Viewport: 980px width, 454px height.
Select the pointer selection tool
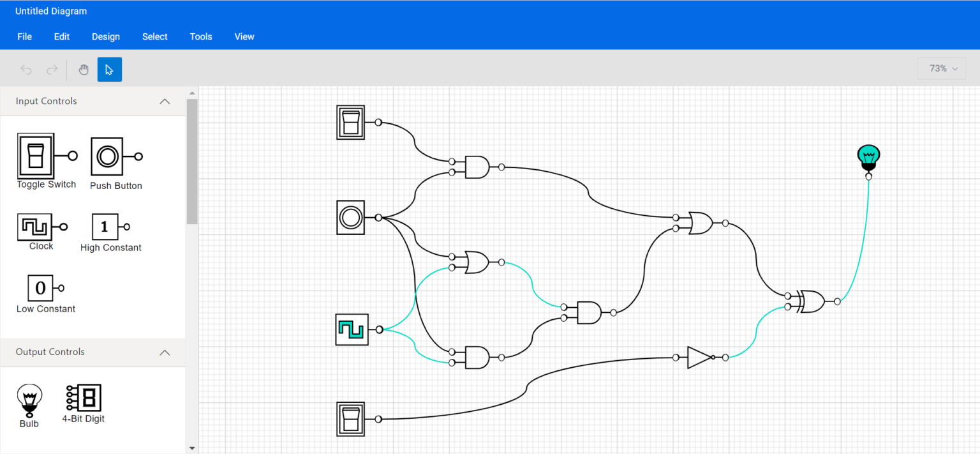109,69
